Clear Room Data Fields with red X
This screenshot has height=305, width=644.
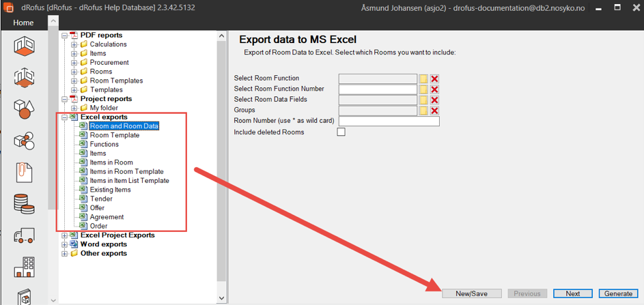point(434,100)
